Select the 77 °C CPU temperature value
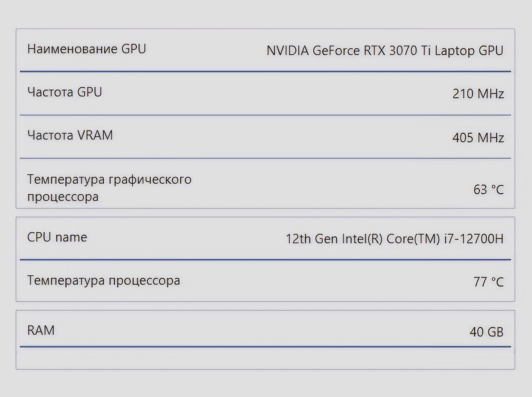Image resolution: width=532 pixels, height=397 pixels. click(488, 282)
